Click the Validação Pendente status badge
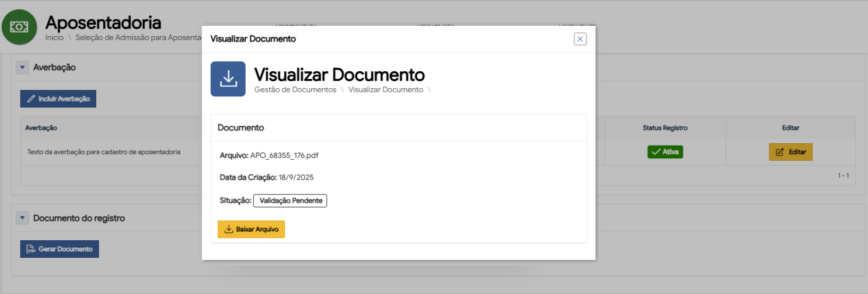Viewport: 868px width, 294px height. click(290, 200)
